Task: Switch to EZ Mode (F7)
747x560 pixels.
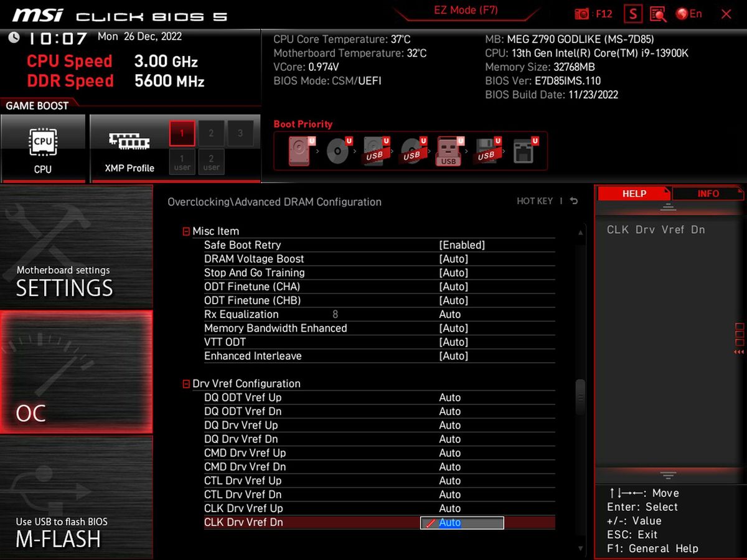Action: click(x=466, y=11)
